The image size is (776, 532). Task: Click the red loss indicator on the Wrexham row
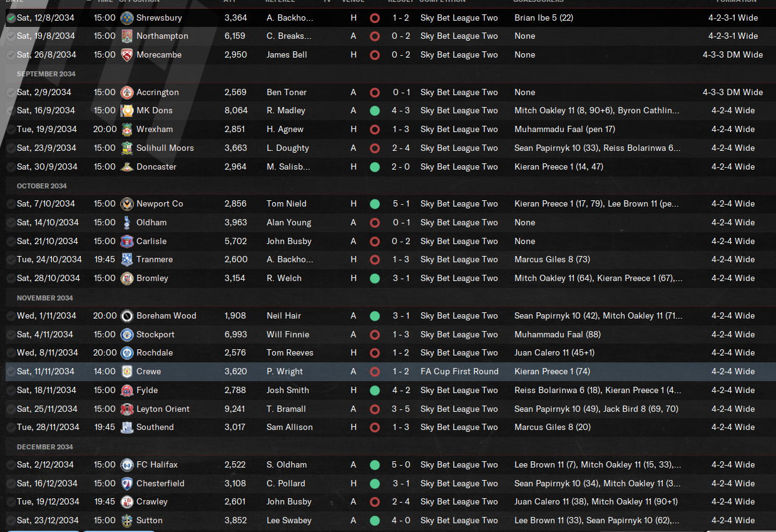coord(375,130)
